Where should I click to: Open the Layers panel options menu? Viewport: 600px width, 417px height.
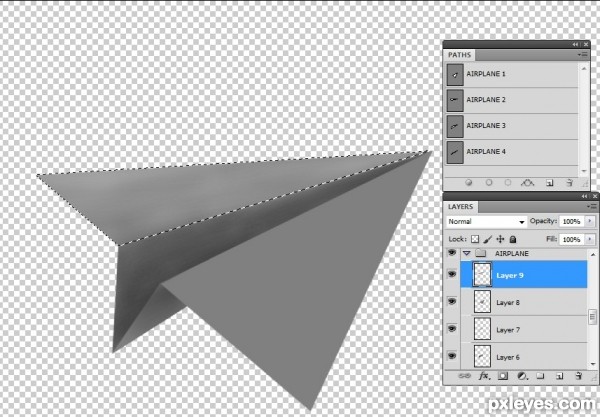(x=592, y=206)
